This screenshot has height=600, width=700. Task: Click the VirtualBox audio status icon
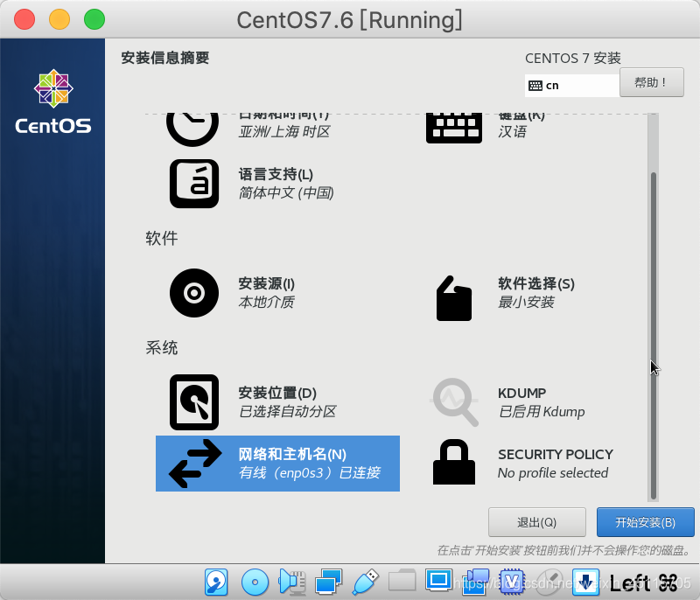292,583
